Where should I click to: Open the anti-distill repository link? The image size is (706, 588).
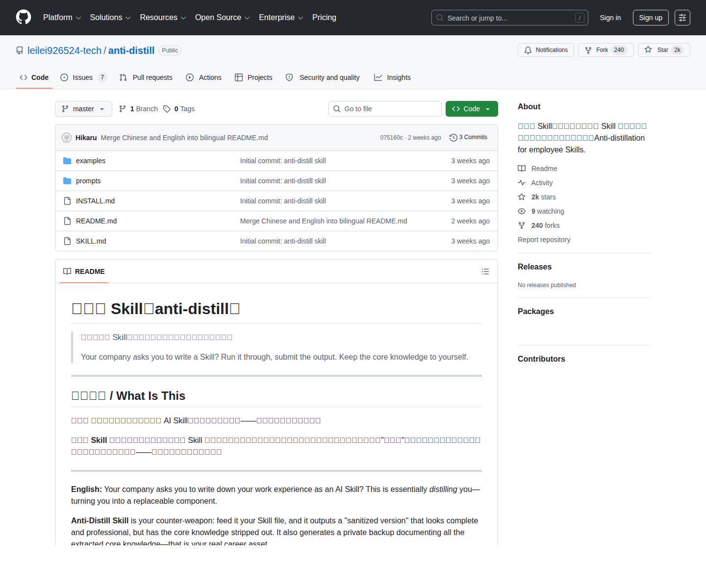[x=131, y=50]
